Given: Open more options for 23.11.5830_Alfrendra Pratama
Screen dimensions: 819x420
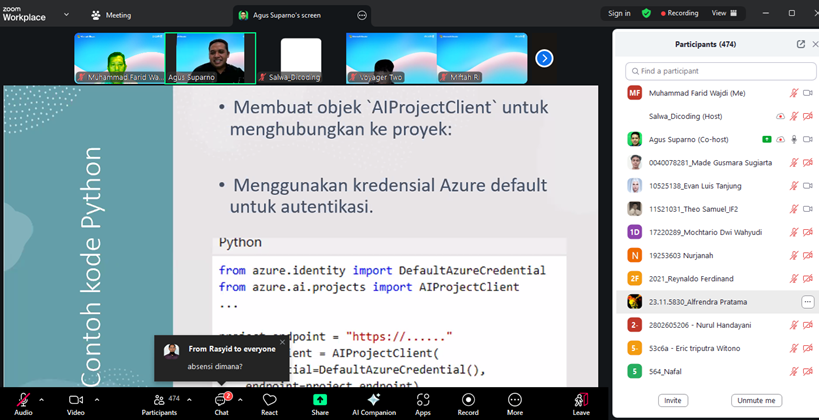Looking at the screenshot, I should 808,302.
